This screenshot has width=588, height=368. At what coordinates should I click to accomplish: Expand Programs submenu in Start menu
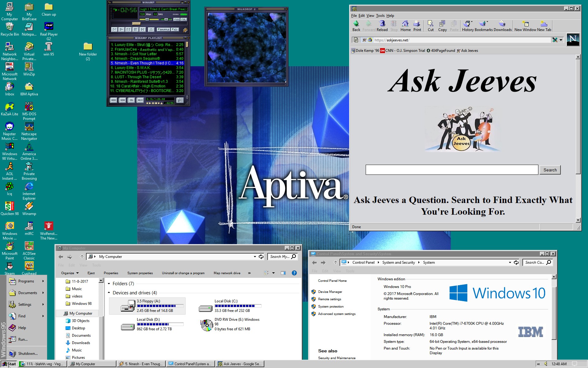pos(26,281)
